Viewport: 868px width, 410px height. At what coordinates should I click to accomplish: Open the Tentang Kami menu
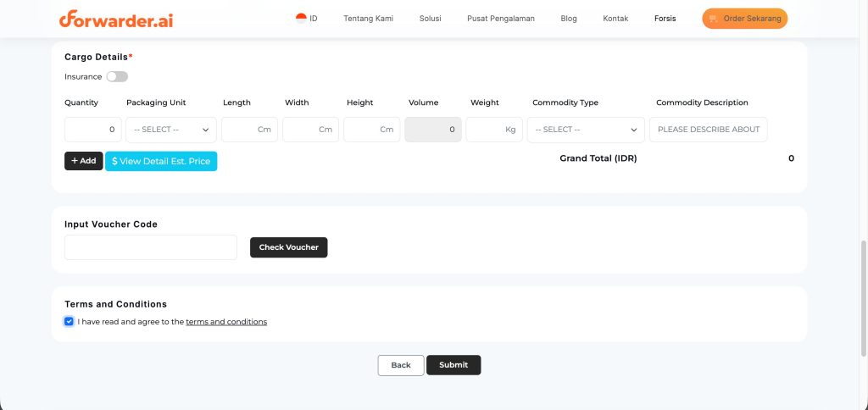[368, 19]
